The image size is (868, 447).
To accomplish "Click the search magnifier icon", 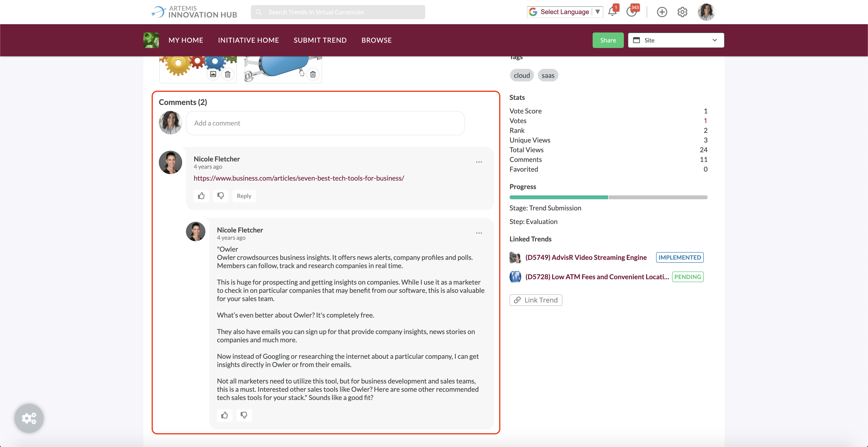I will click(259, 12).
